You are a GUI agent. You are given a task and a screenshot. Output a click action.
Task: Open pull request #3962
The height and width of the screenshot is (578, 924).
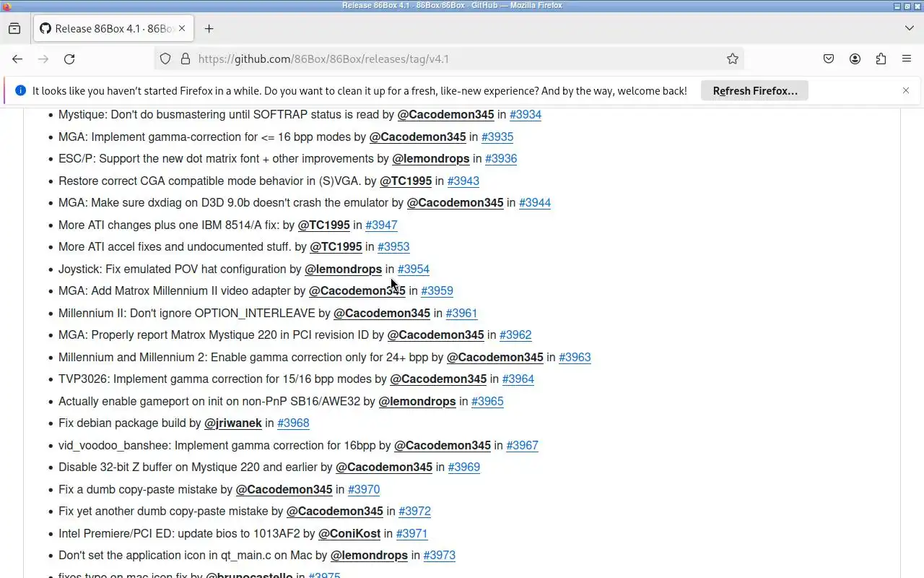click(515, 335)
